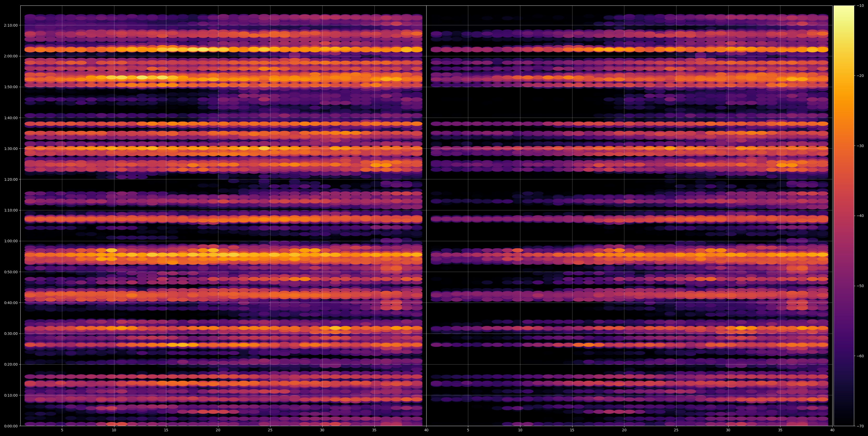
Task: Click x-axis tick 10 under the left plot
Action: point(114,430)
